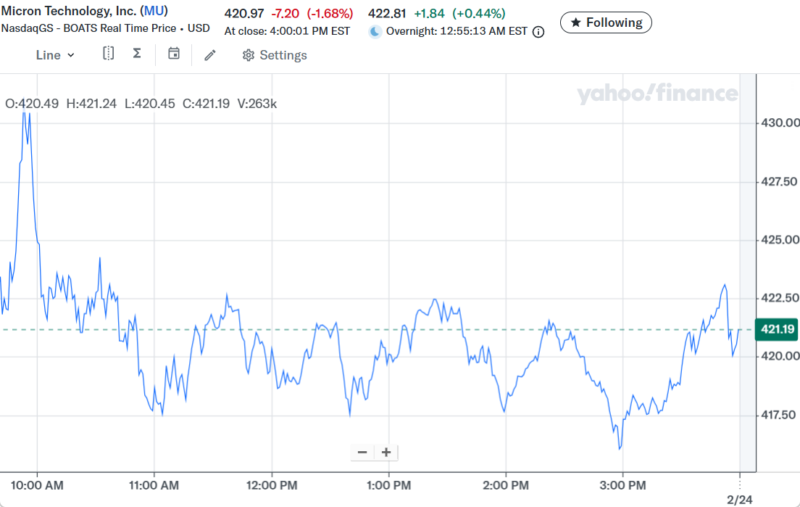Zoom in with the plus button
Image resolution: width=800 pixels, height=507 pixels.
click(386, 452)
